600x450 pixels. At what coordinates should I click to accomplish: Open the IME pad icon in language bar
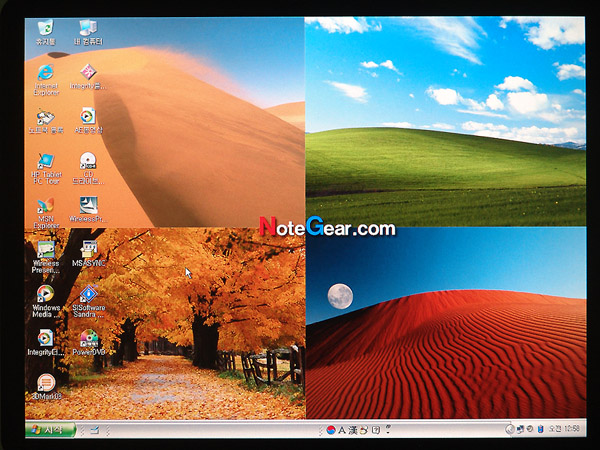(x=364, y=430)
